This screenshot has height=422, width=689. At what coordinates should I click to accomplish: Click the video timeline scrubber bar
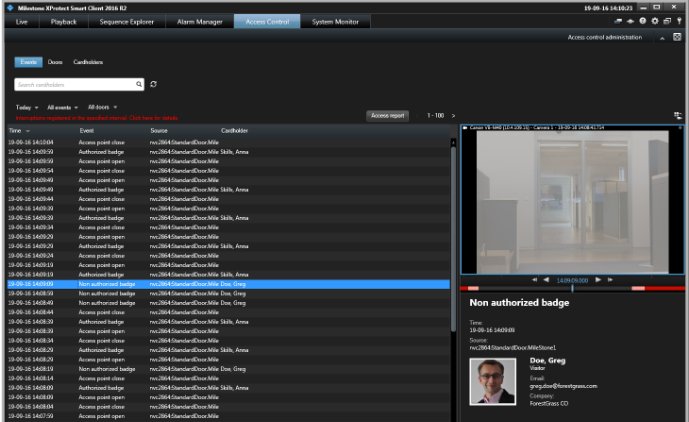coord(572,288)
